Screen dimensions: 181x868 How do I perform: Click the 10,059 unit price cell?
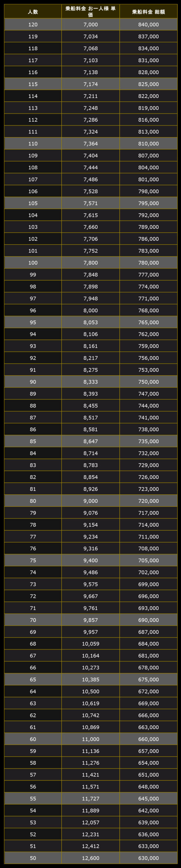[90, 643]
